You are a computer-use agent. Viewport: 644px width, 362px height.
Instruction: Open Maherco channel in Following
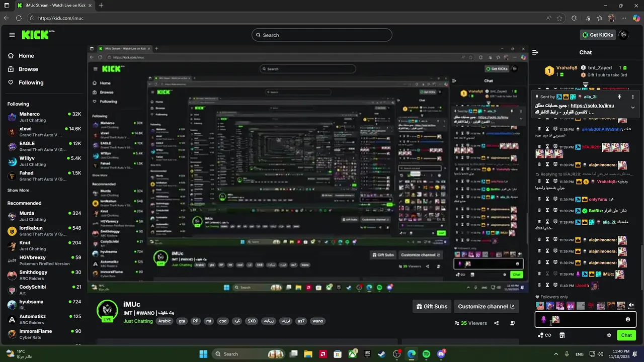44,117
